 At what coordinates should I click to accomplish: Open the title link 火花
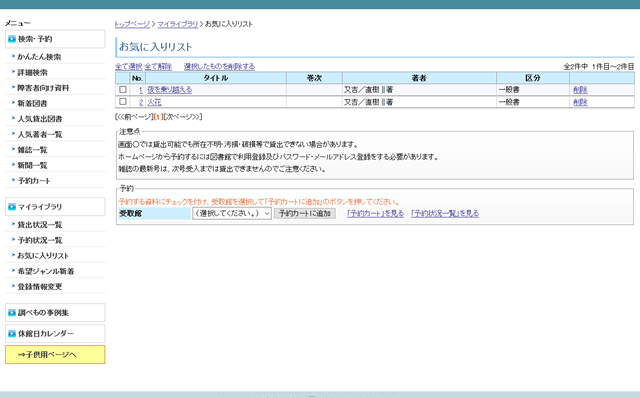[154, 102]
